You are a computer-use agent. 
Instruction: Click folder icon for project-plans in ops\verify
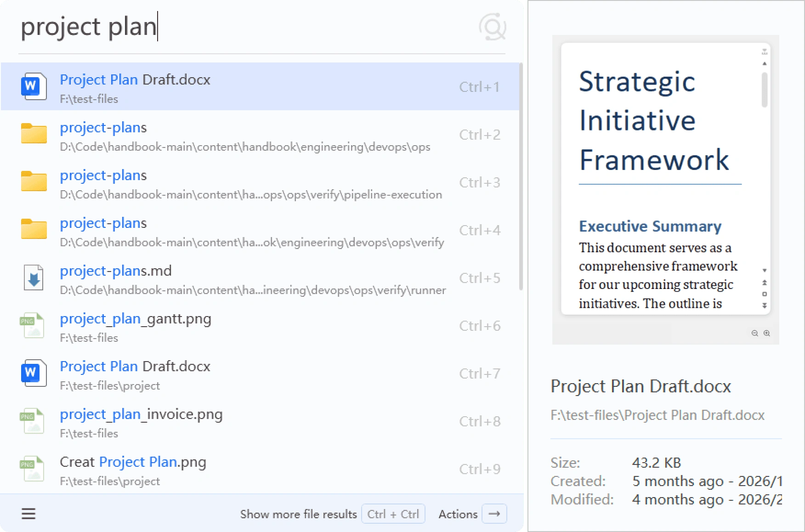click(x=34, y=229)
